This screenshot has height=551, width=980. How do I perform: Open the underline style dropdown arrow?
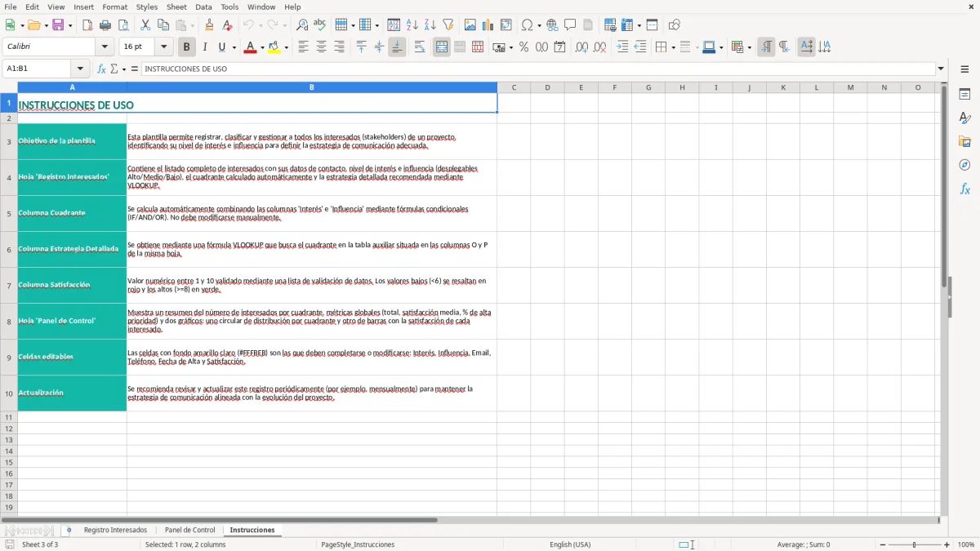(x=234, y=47)
